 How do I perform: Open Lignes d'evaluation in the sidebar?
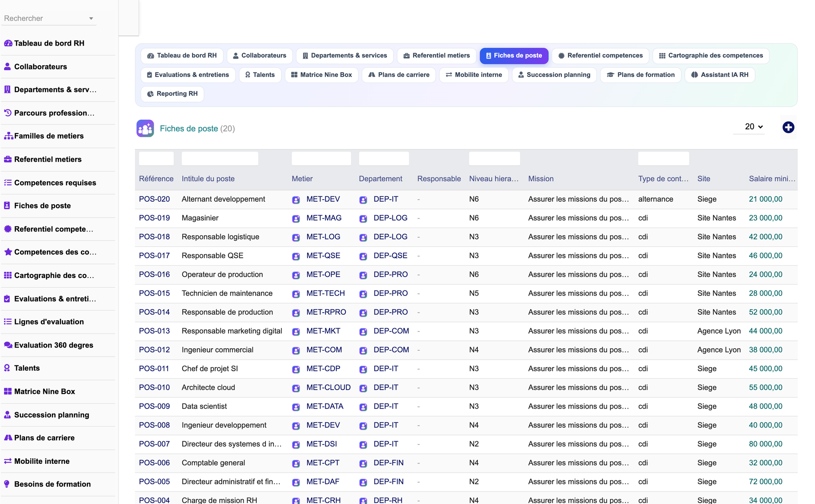[49, 322]
